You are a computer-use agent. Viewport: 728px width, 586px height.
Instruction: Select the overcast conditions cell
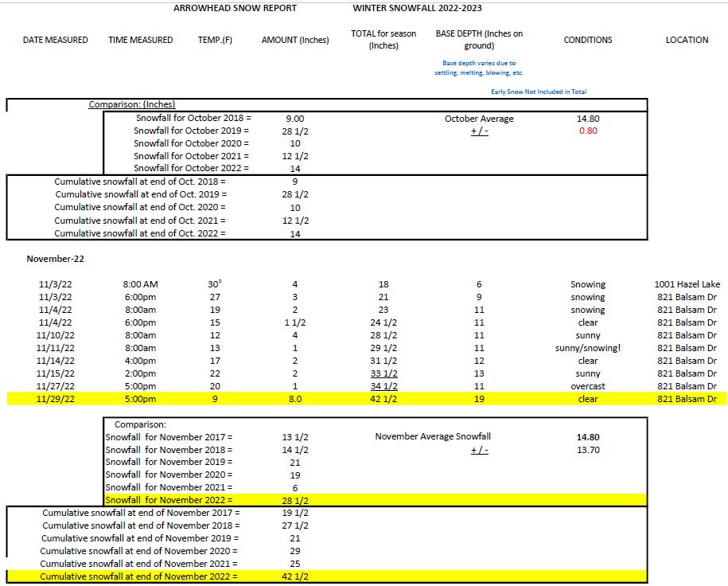pos(588,386)
